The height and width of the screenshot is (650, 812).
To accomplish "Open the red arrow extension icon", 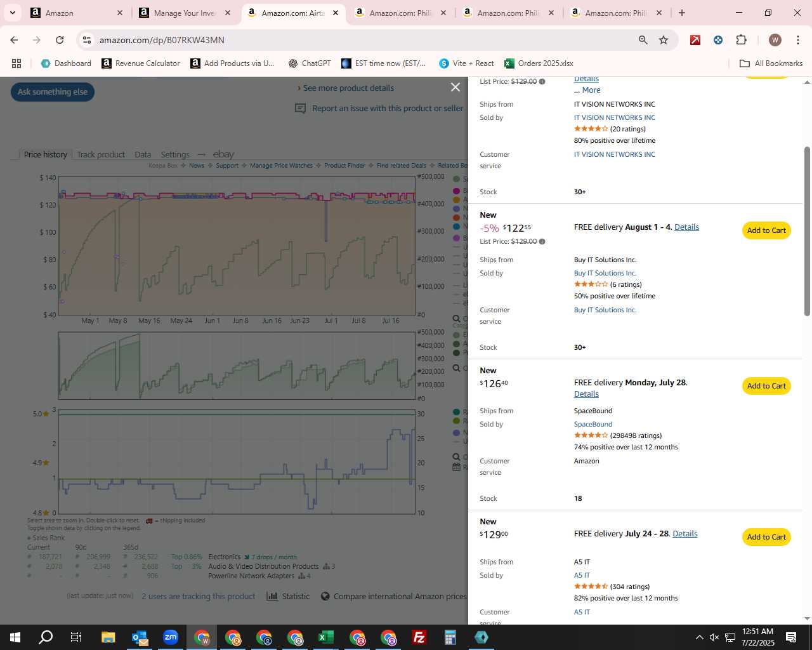I will point(695,40).
